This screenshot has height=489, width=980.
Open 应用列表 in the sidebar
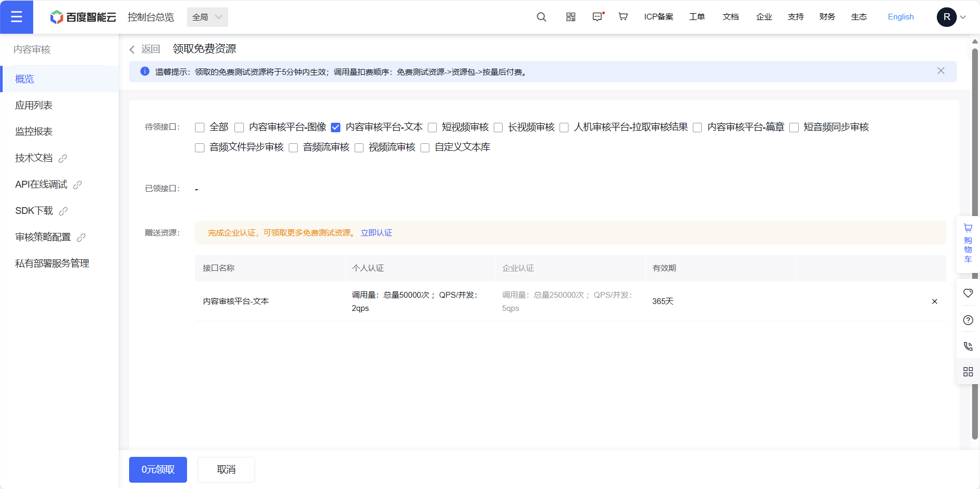[x=60, y=105]
